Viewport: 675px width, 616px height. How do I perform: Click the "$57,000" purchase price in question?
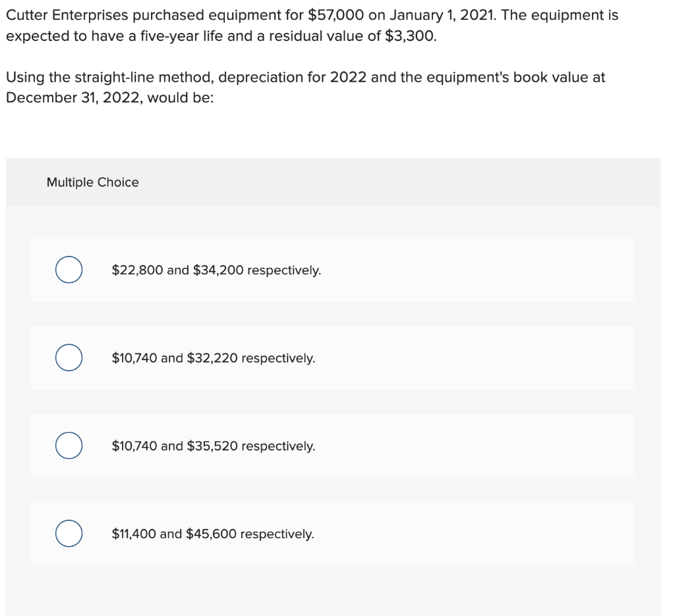click(336, 16)
